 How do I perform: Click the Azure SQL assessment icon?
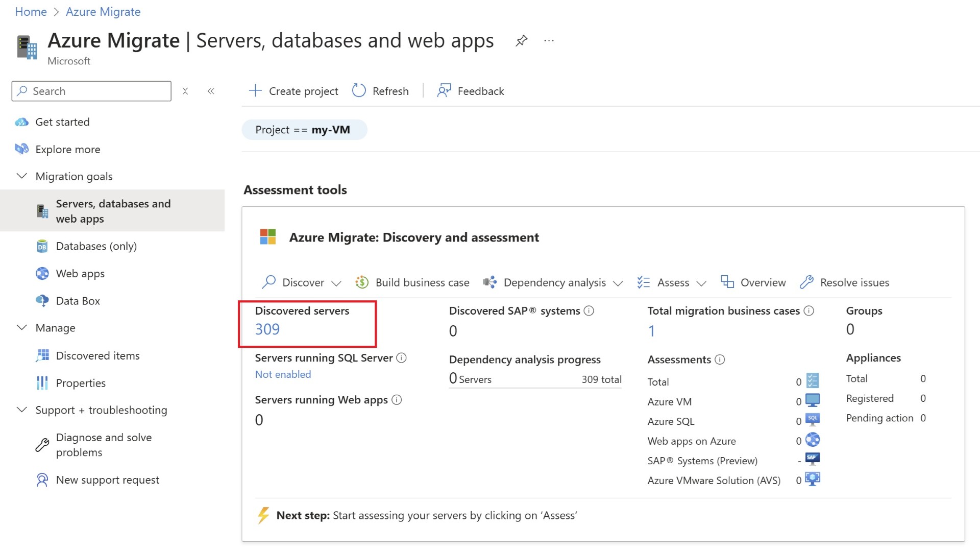[813, 420]
